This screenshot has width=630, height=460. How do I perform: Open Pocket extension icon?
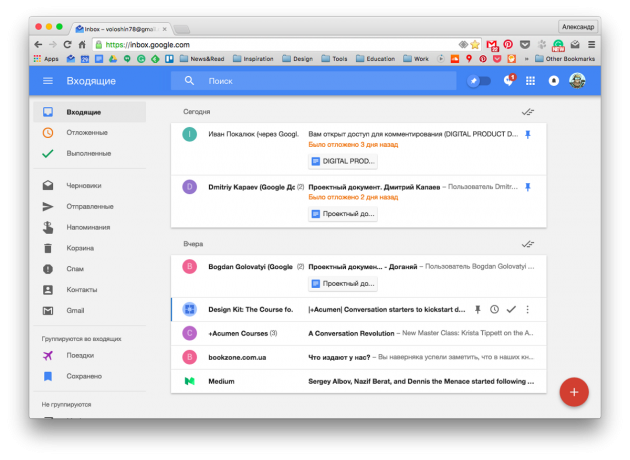[x=525, y=44]
